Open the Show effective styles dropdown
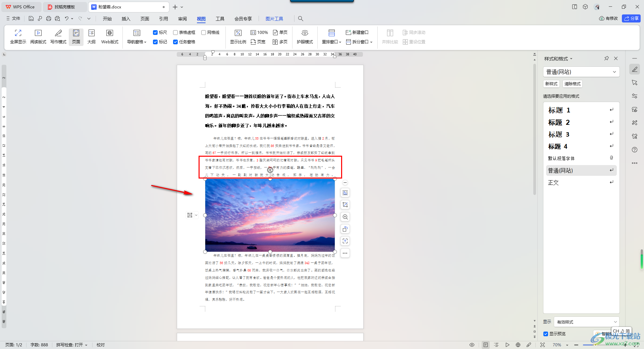The image size is (644, 349). tap(586, 322)
